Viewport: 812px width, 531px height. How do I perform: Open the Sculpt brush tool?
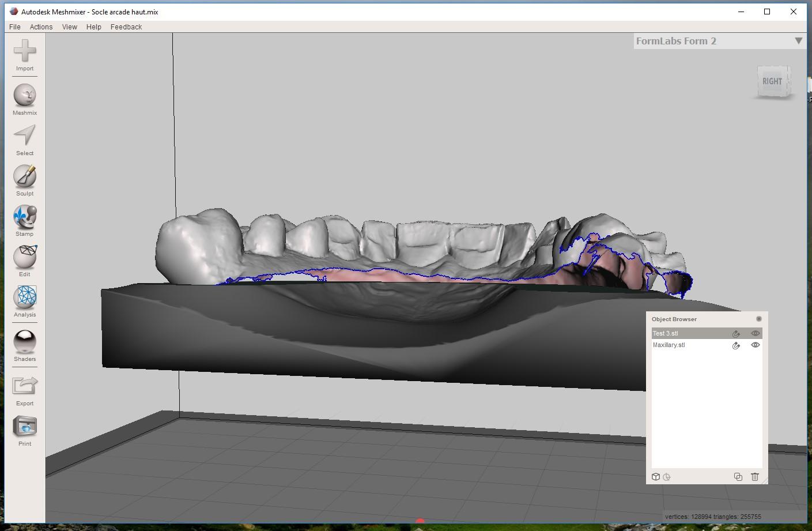pyautogui.click(x=25, y=177)
